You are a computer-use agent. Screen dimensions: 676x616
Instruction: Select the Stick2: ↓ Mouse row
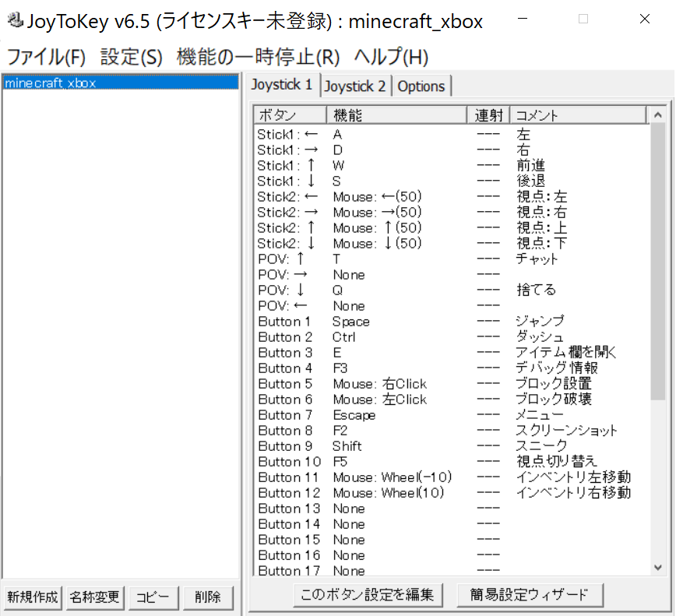coord(451,243)
